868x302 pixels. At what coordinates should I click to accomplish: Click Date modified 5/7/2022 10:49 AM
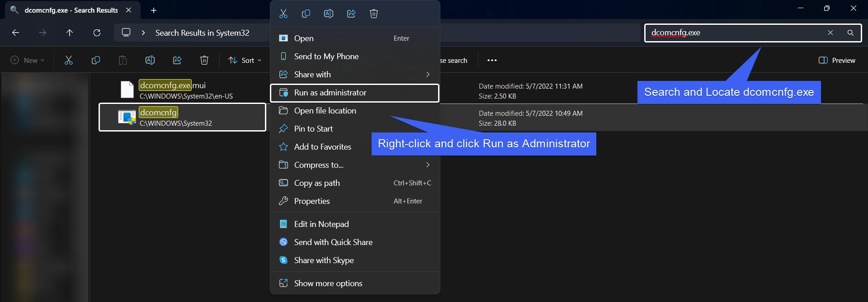pos(531,113)
